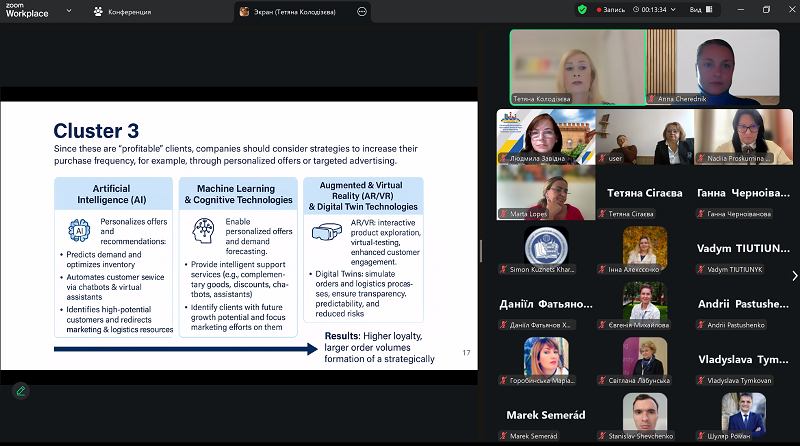Click the Zoom Workplace logo
800x446 pixels.
click(x=21, y=10)
